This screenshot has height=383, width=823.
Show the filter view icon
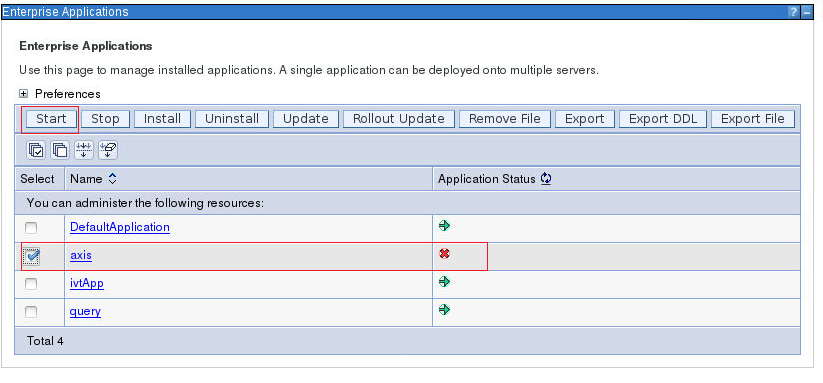click(84, 151)
